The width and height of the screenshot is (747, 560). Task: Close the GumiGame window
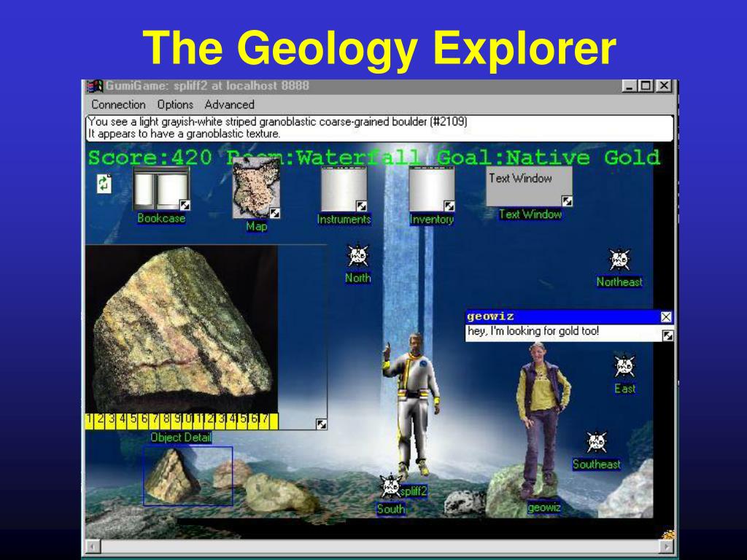664,86
